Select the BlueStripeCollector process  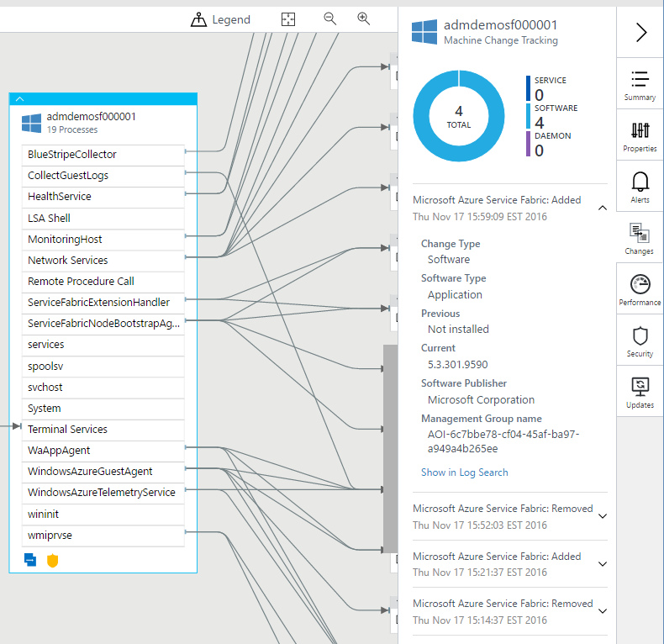[103, 155]
